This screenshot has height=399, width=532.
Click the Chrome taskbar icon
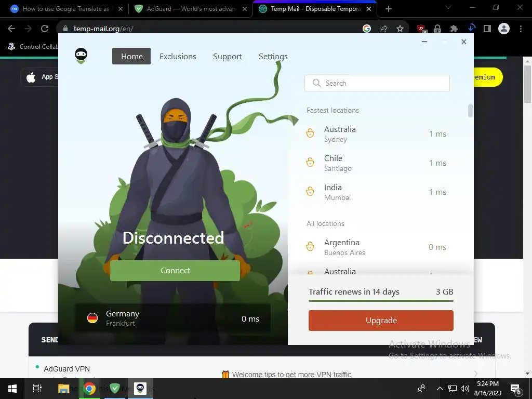tap(89, 389)
